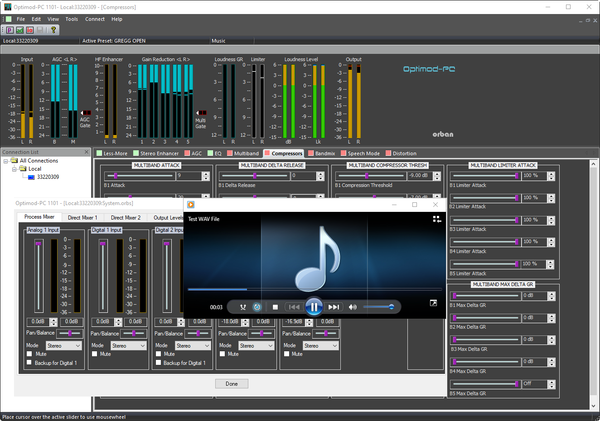Mute the media player volume speaker icon
The width and height of the screenshot is (600, 421).
click(353, 307)
